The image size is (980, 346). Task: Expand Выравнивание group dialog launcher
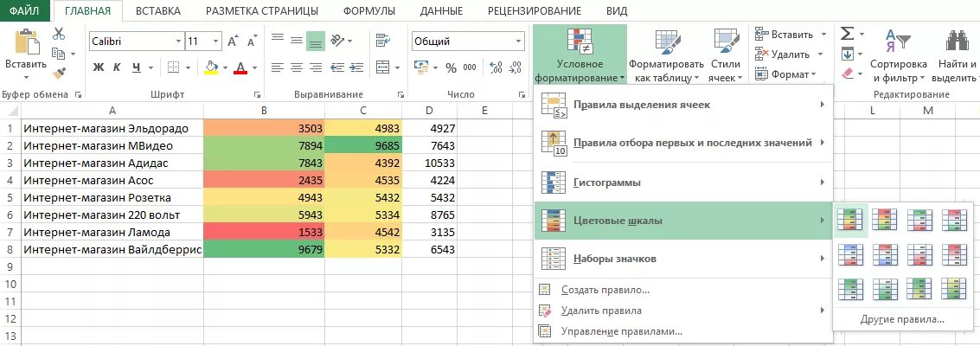click(400, 95)
